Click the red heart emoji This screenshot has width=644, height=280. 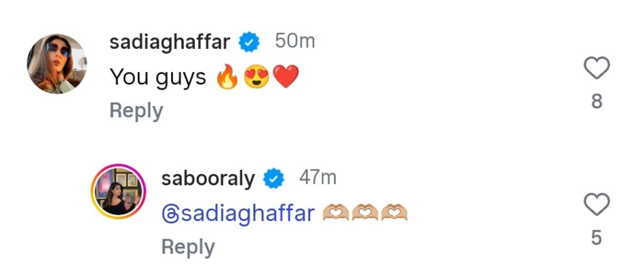coord(286,77)
